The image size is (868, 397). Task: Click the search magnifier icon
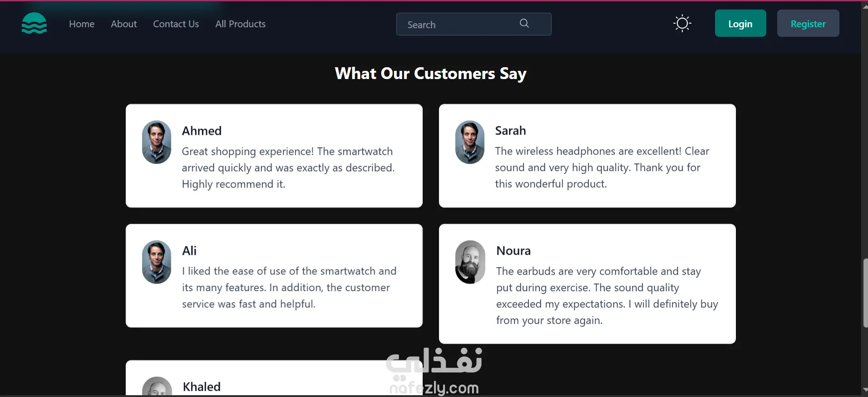(x=524, y=24)
